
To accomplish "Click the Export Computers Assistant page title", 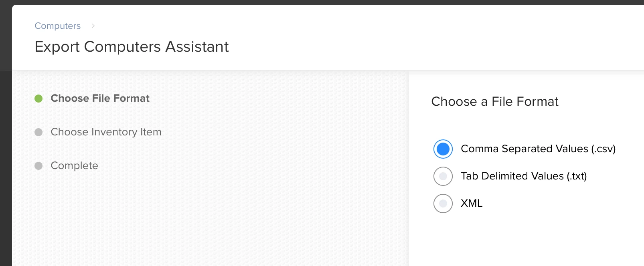I will coord(132,46).
